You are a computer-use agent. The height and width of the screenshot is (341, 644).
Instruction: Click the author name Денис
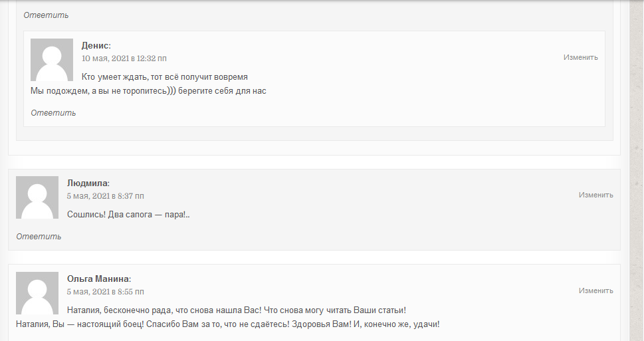point(95,46)
